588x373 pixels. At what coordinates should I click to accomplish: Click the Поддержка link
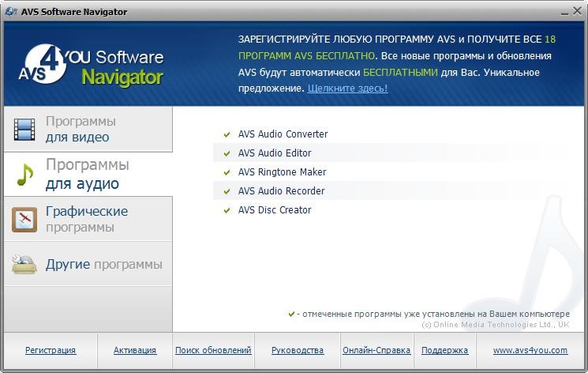(444, 350)
